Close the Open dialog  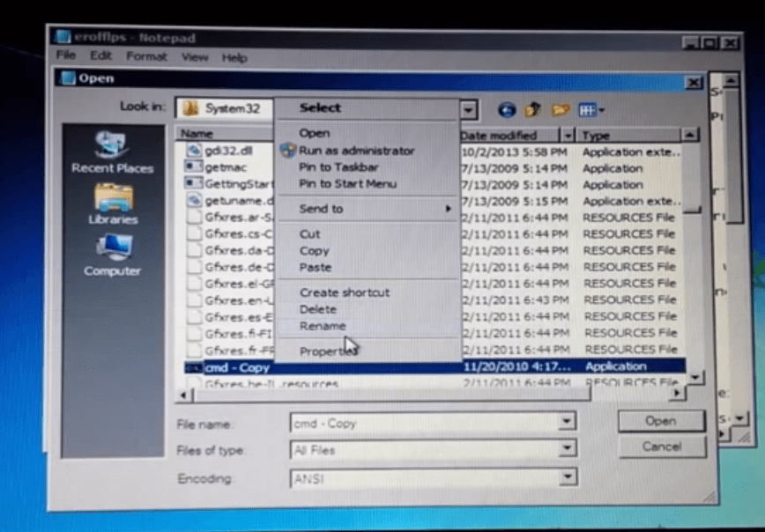(x=694, y=83)
